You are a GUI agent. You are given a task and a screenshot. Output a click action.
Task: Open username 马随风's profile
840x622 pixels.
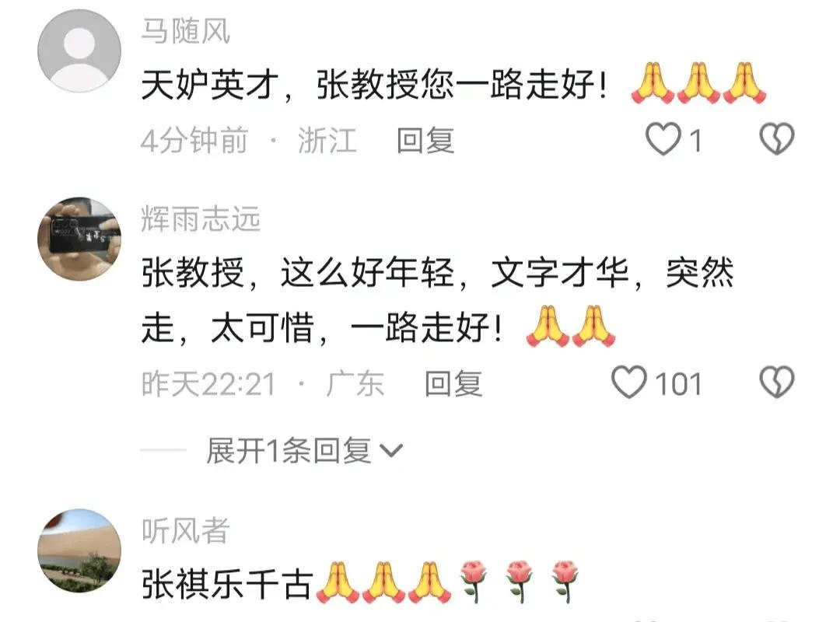pos(185,31)
